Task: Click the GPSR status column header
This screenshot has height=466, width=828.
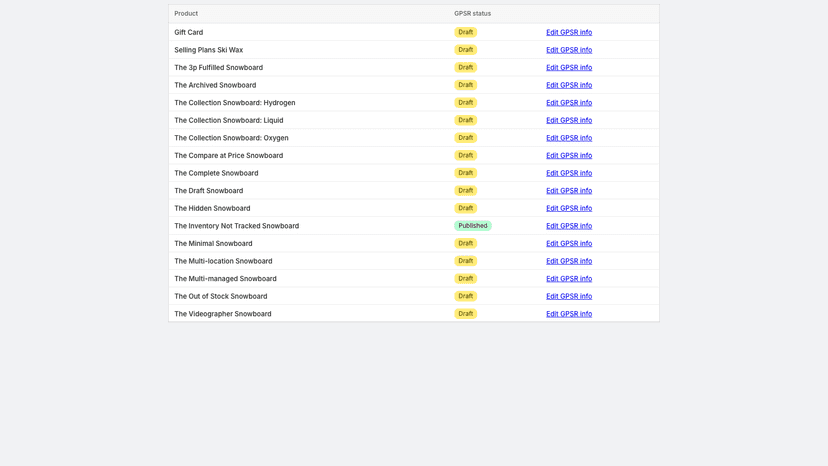Action: pyautogui.click(x=472, y=14)
